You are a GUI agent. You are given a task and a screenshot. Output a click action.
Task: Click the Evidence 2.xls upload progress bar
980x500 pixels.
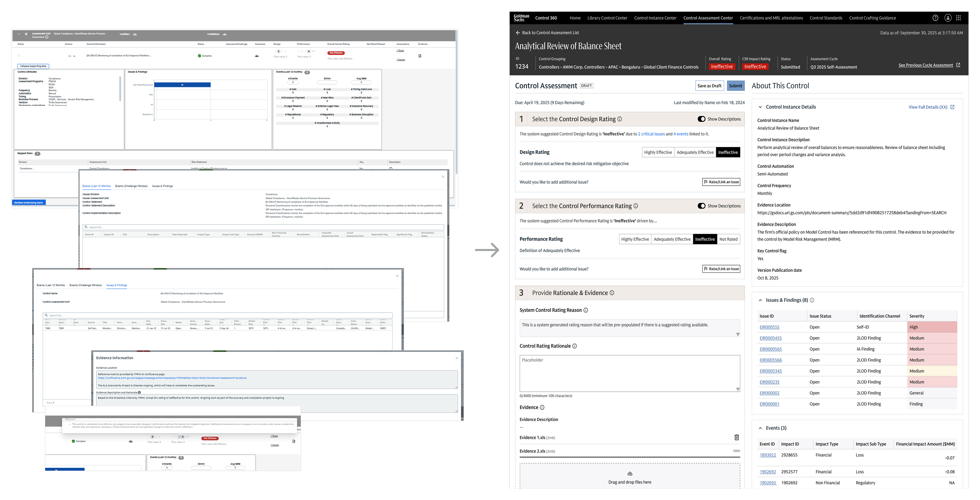coord(630,457)
